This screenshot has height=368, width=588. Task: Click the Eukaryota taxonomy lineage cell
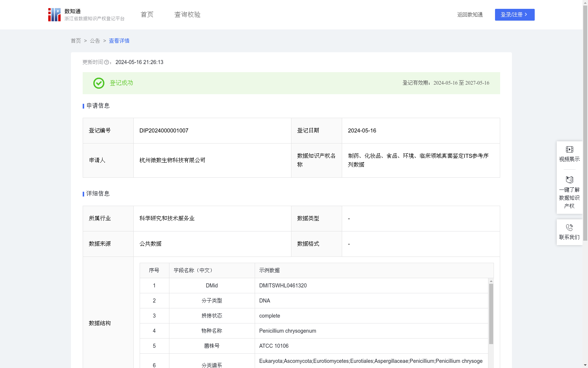[371, 361]
